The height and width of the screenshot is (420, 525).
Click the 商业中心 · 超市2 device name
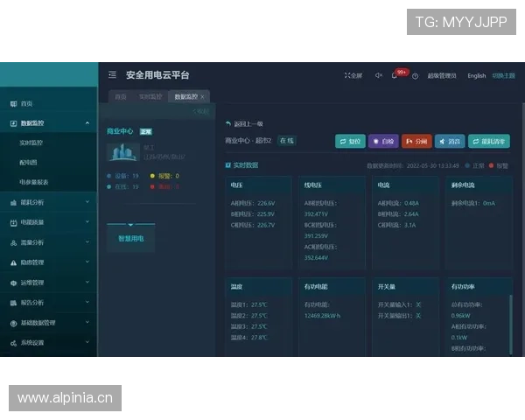(x=248, y=141)
